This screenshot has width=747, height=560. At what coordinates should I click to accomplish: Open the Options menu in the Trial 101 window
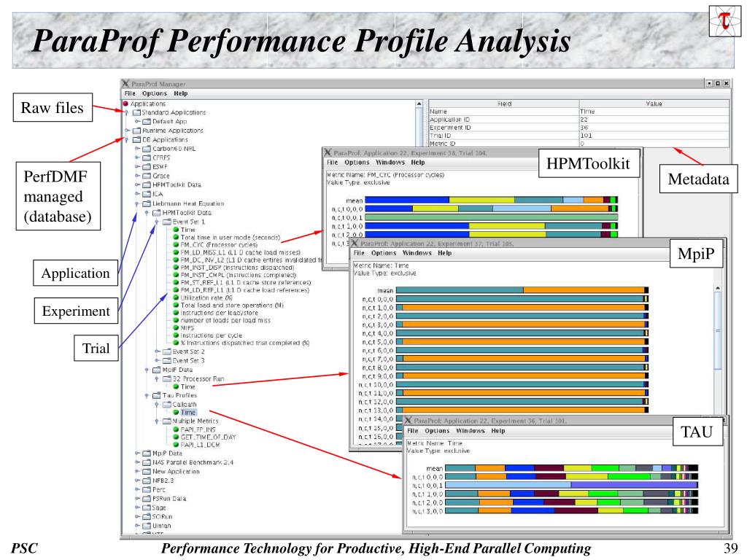(x=437, y=431)
